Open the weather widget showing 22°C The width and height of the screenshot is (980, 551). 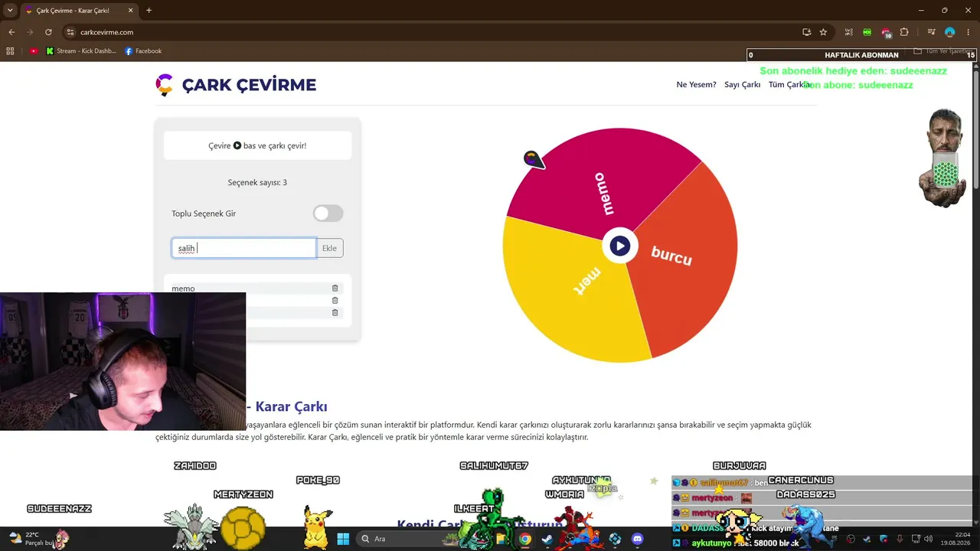tap(31, 539)
